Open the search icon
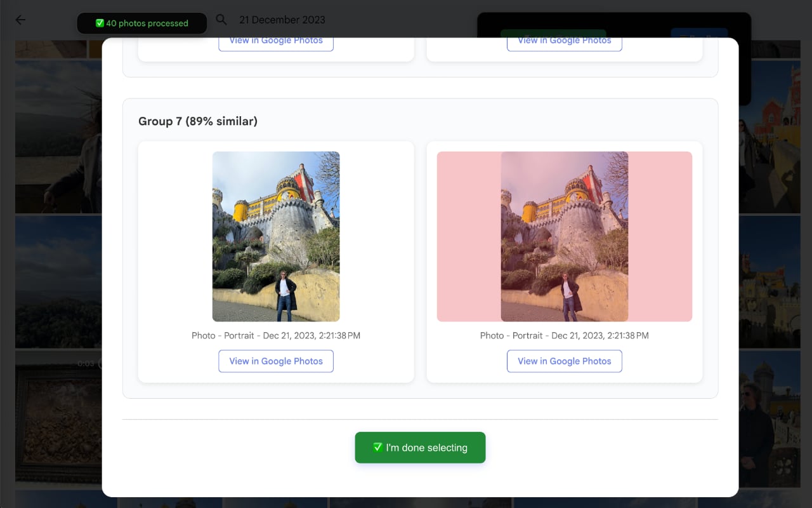 pos(221,20)
